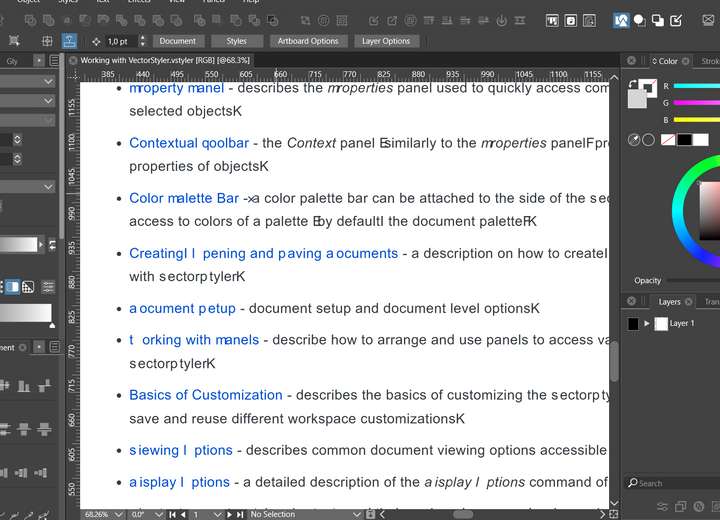Viewport: 720px width, 520px height.
Task: Click the stepper arrows next to 1,0 pt
Action: pyautogui.click(x=143, y=41)
